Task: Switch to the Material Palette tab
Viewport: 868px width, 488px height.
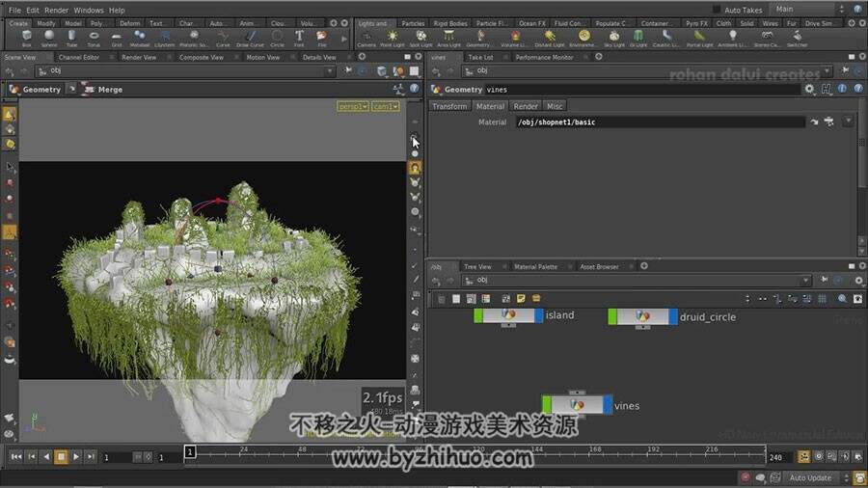Action: 535,267
